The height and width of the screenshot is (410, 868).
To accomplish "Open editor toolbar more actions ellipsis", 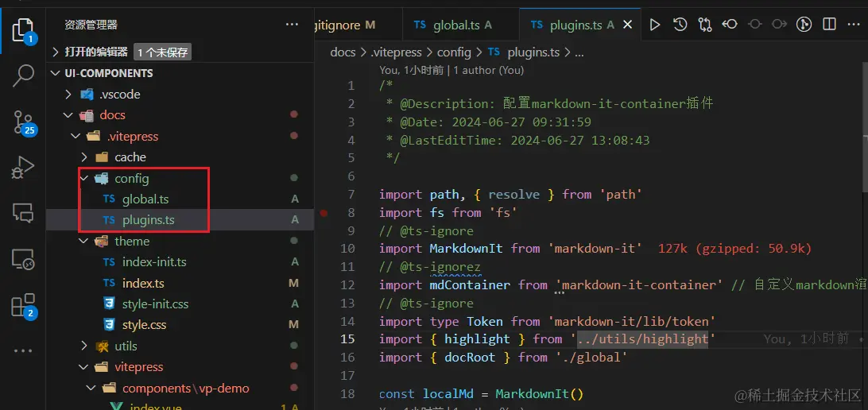I will [x=854, y=25].
